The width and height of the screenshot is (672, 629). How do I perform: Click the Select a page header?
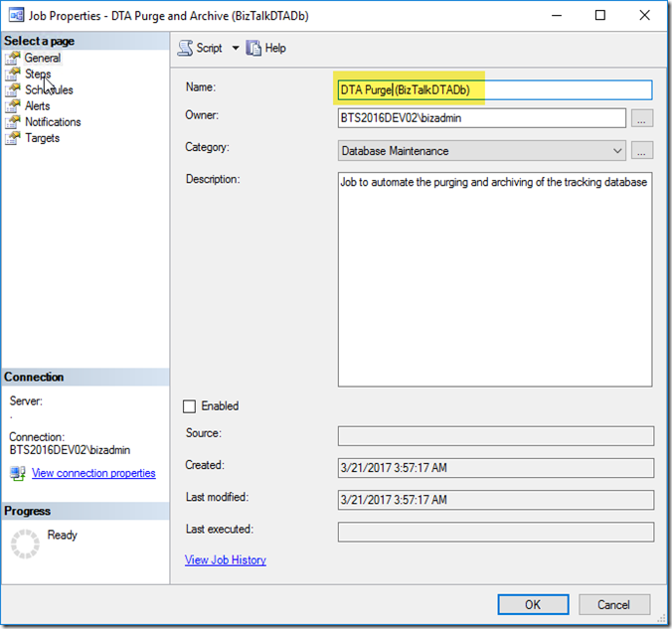point(84,41)
